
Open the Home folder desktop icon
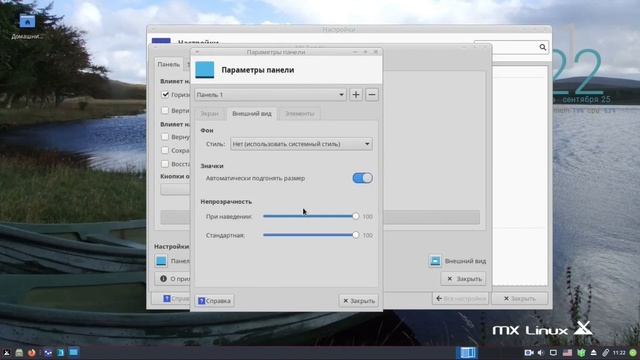coord(27,21)
